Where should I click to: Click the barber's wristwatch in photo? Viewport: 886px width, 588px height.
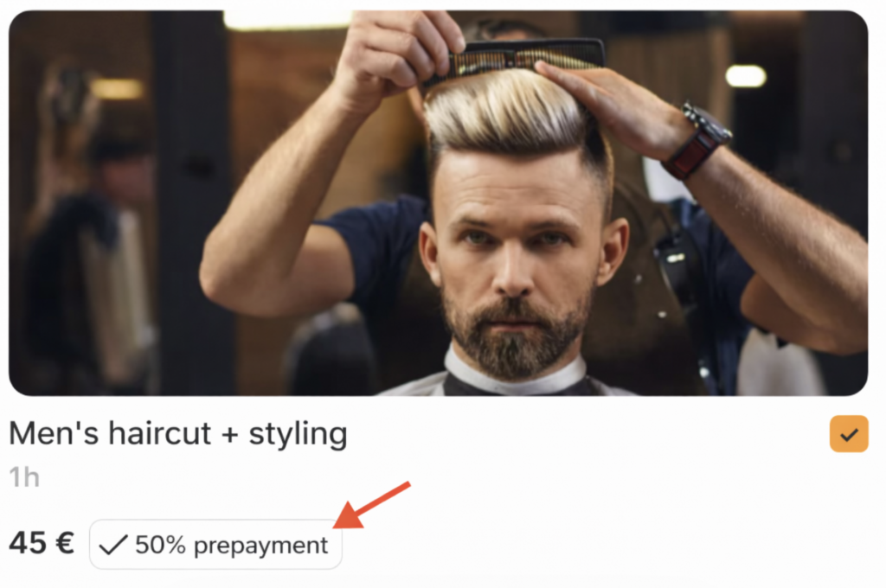[x=698, y=141]
